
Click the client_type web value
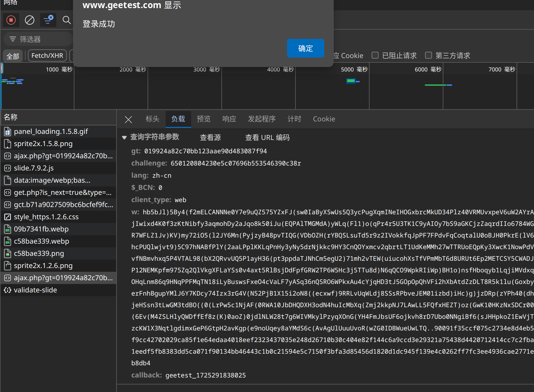180,200
